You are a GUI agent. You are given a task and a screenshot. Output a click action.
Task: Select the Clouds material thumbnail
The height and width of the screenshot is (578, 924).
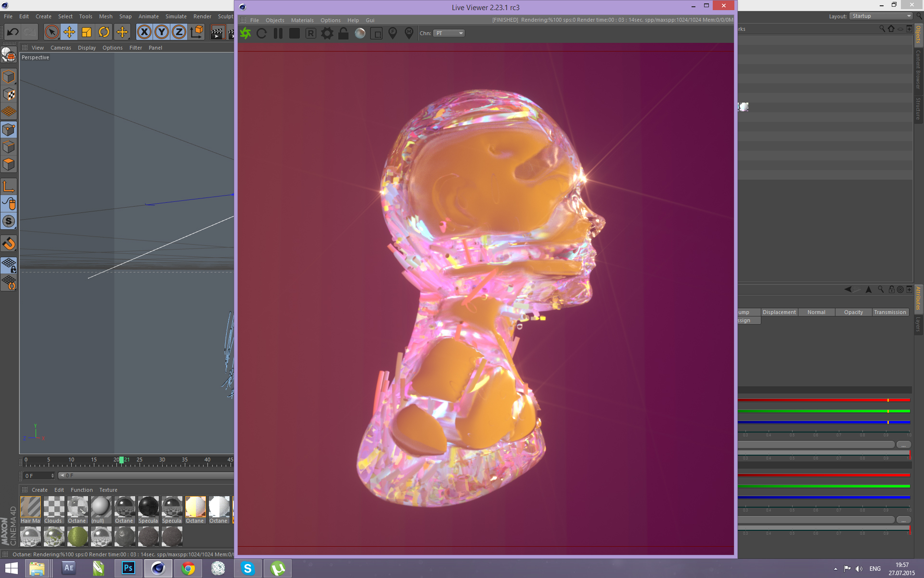coord(53,508)
